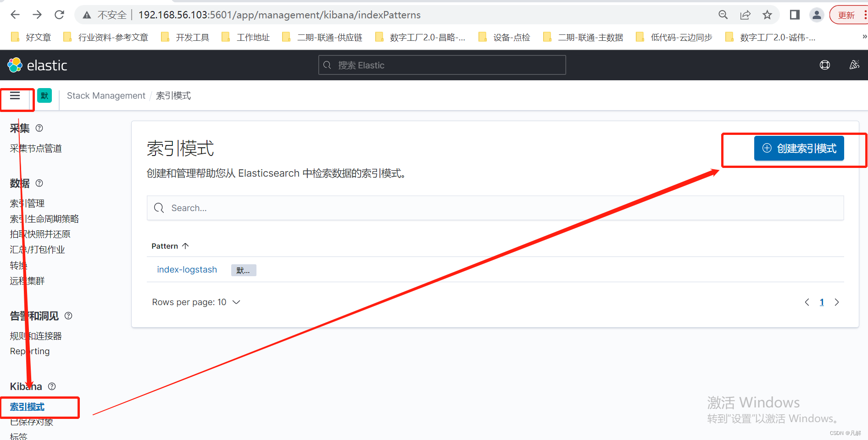The width and height of the screenshot is (868, 440).
Task: Click the Elastic logo
Action: (x=38, y=65)
